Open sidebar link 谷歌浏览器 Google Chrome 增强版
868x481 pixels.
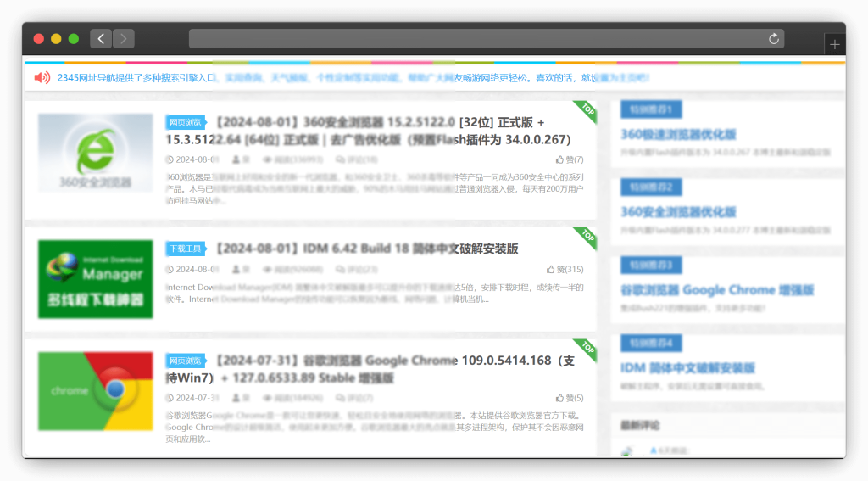click(717, 290)
